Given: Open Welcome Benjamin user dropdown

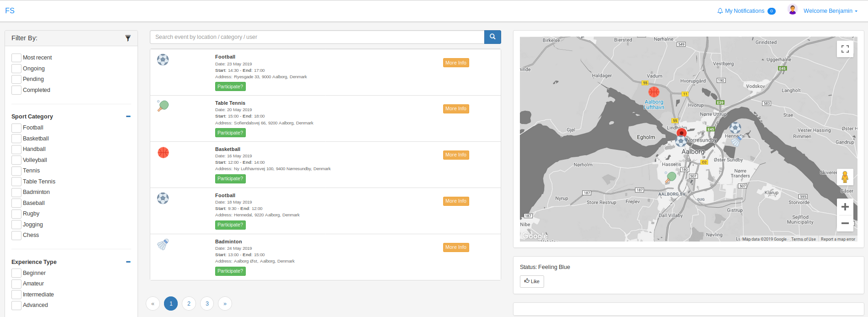Looking at the screenshot, I should coord(830,11).
